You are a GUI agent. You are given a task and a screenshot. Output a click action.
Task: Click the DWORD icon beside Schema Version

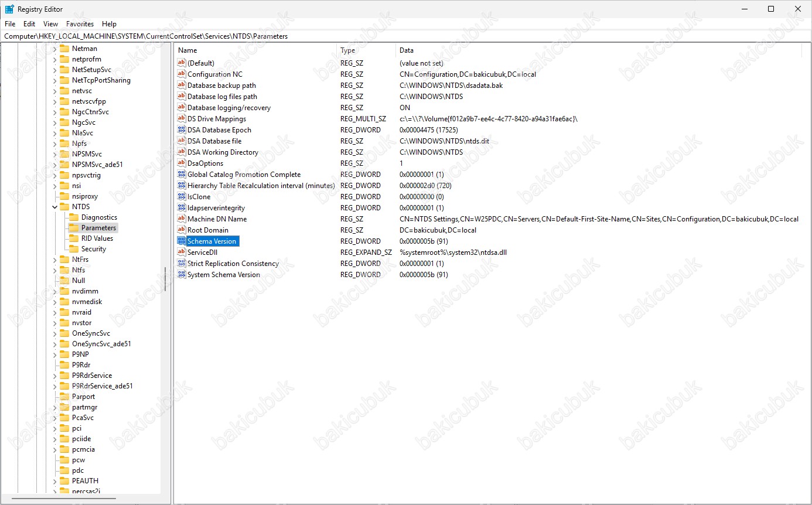point(182,241)
